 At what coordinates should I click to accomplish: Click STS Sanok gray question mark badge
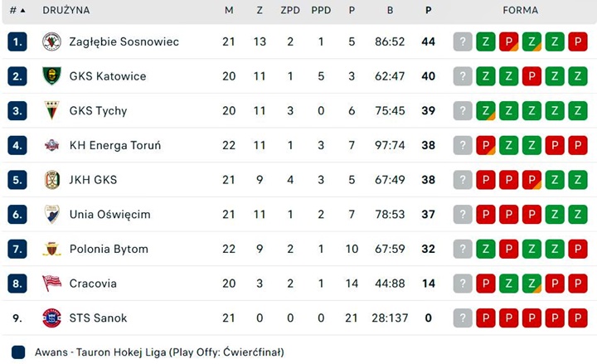463,318
